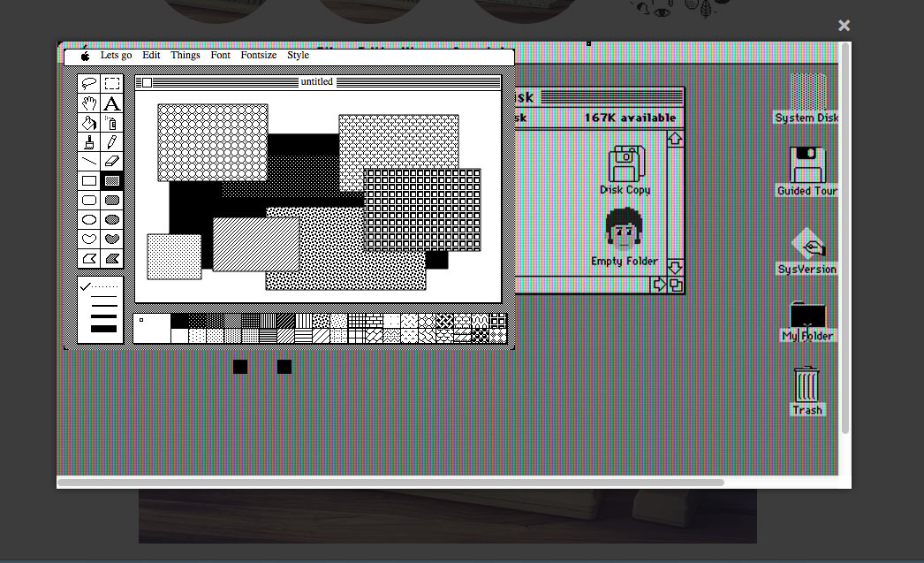The height and width of the screenshot is (563, 924).
Task: Click the popup's vertical scrollbar
Action: [x=845, y=238]
